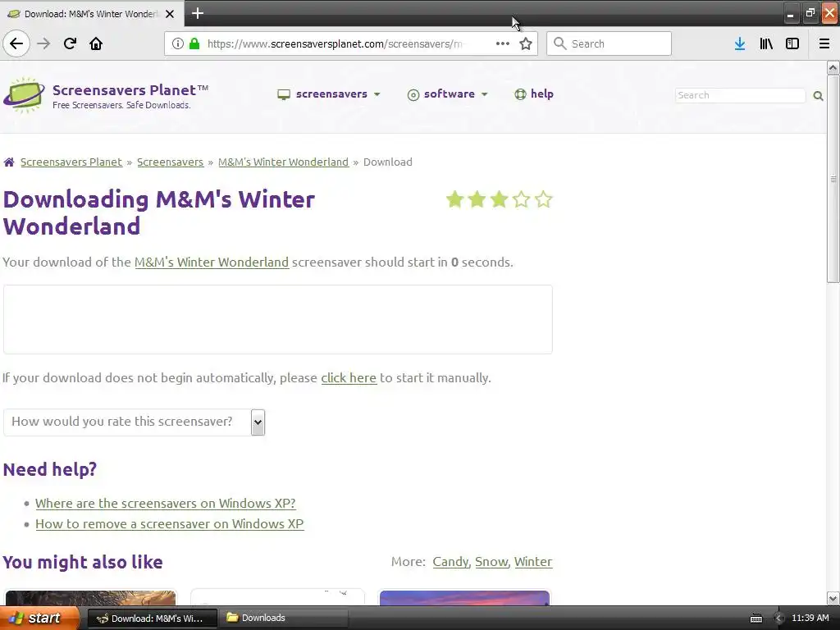Switch to Downloads folder taskbar window
840x630 pixels.
pos(285,618)
